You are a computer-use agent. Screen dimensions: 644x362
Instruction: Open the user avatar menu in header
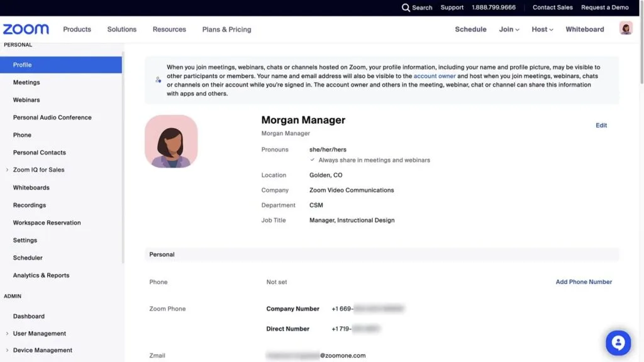click(x=625, y=28)
